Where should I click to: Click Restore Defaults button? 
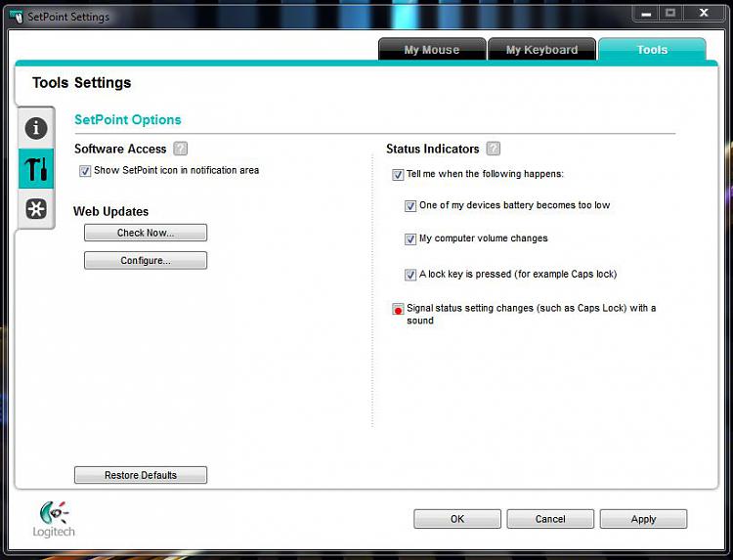click(x=141, y=475)
